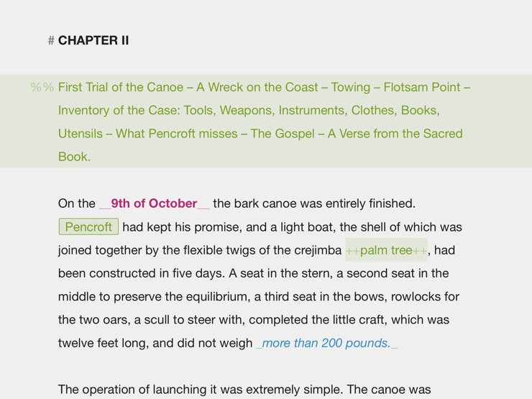Click the word "Utensils" in comment block
This screenshot has width=532, height=399.
pyautogui.click(x=80, y=134)
